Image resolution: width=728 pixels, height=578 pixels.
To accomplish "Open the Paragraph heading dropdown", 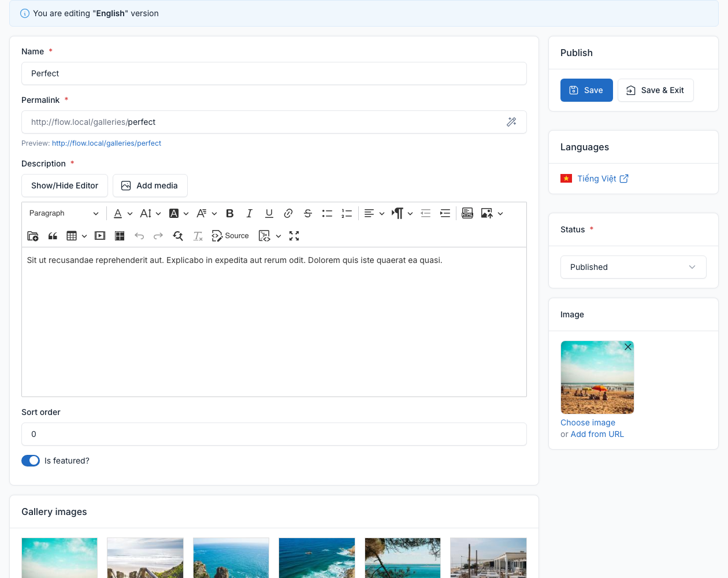I will point(64,213).
